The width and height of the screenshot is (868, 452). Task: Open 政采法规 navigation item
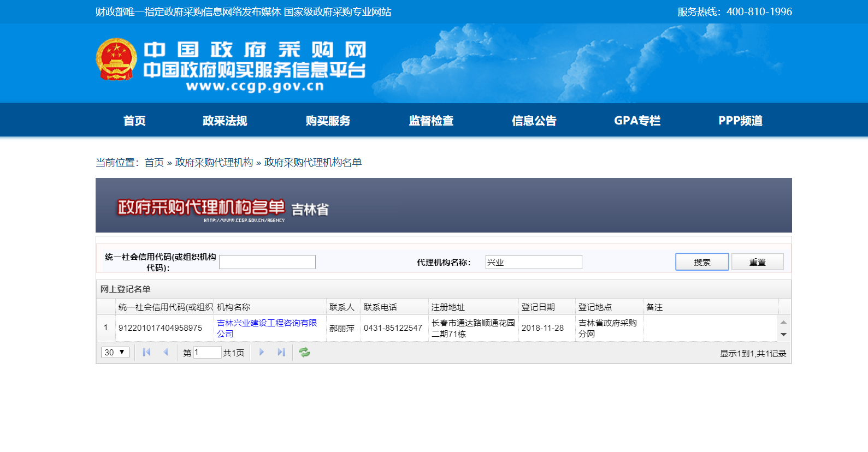tap(225, 121)
